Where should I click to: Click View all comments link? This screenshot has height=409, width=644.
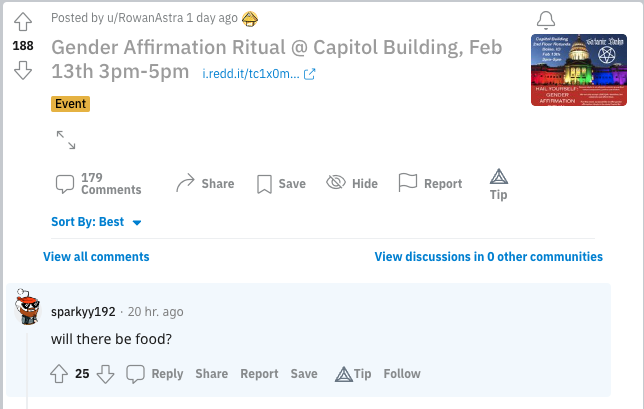click(x=96, y=257)
